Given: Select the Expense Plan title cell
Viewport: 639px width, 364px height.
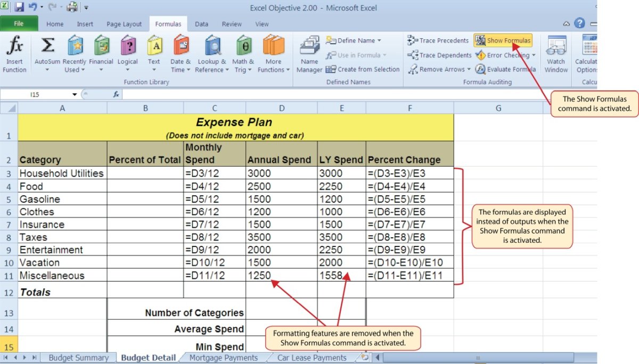Looking at the screenshot, I should [x=235, y=127].
